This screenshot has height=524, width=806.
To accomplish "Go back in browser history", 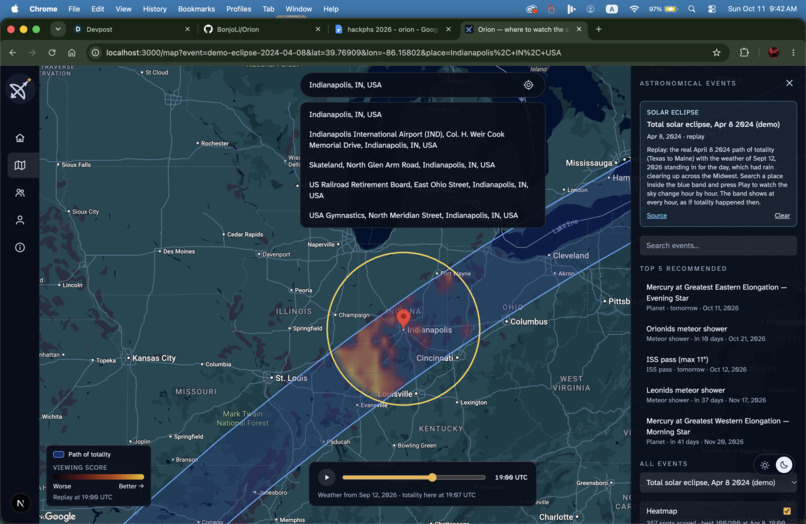I will (x=13, y=52).
